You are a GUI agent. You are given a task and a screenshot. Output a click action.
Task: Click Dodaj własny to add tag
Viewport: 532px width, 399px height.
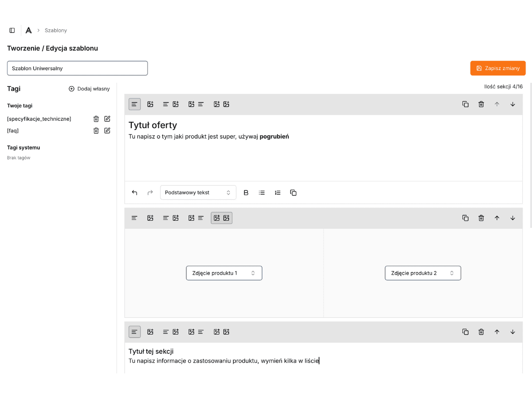coord(89,89)
